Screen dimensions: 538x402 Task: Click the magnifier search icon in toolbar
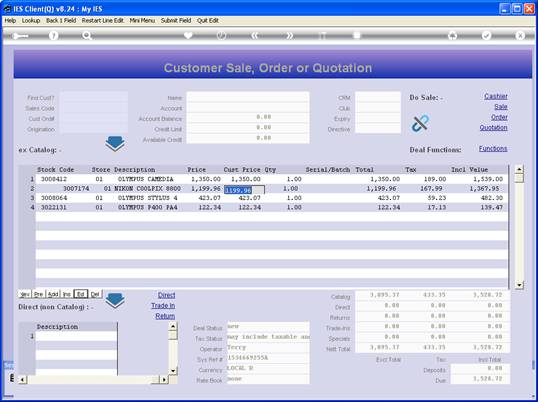coord(87,35)
